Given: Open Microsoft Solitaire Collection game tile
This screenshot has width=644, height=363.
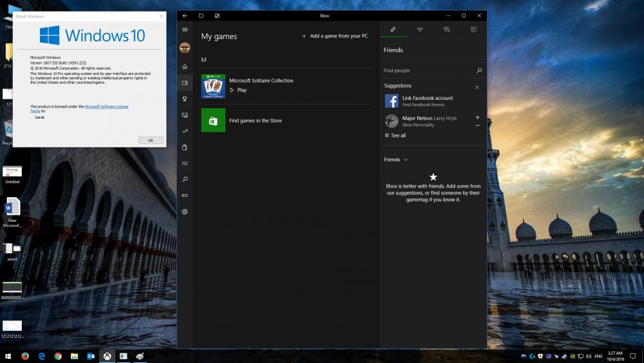Looking at the screenshot, I should click(x=213, y=86).
